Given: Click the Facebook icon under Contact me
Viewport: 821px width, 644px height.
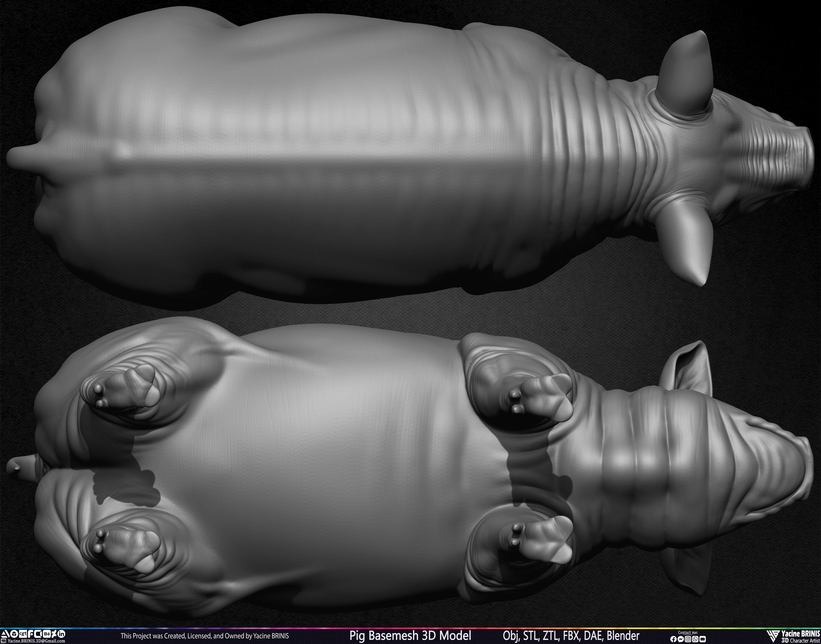Looking at the screenshot, I should tap(673, 639).
